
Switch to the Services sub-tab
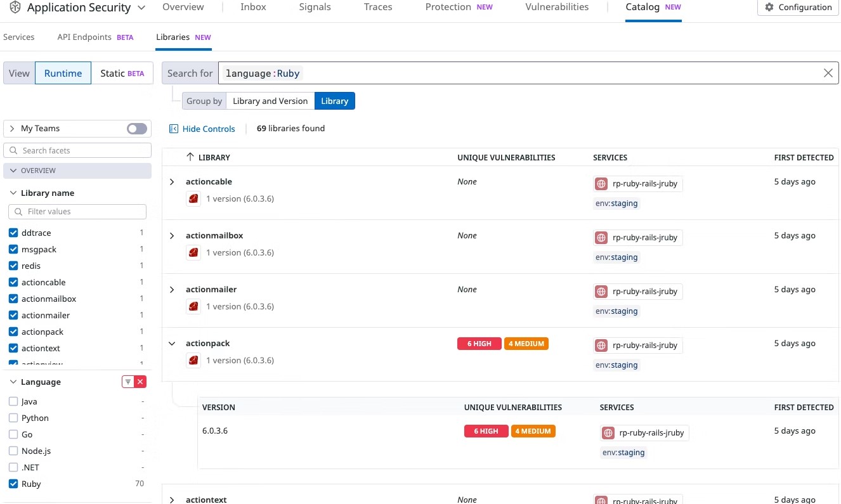click(19, 37)
